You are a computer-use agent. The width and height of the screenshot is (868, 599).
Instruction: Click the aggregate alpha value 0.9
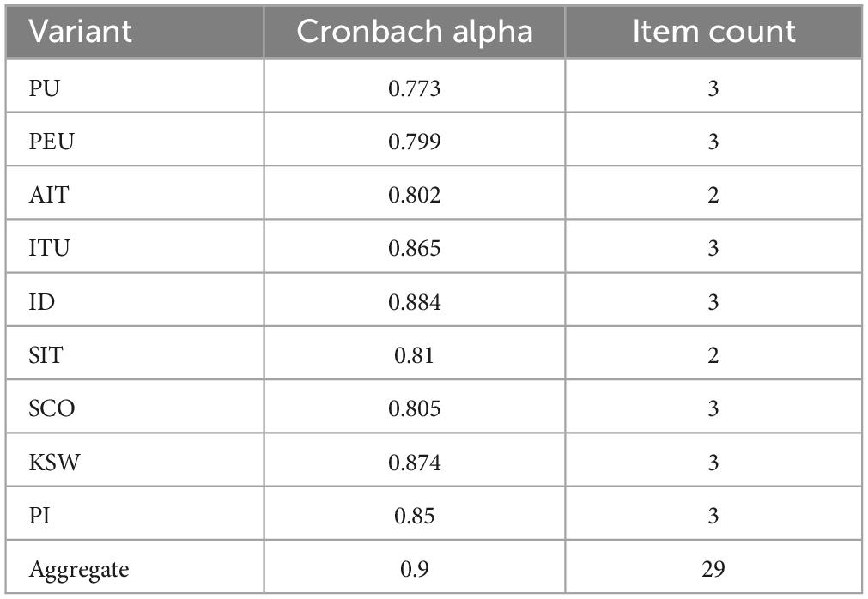point(415,569)
